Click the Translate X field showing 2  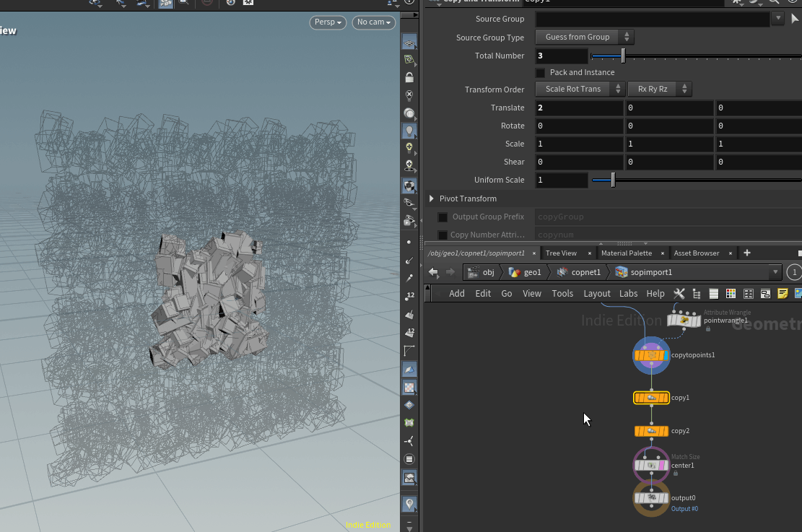[x=579, y=108]
